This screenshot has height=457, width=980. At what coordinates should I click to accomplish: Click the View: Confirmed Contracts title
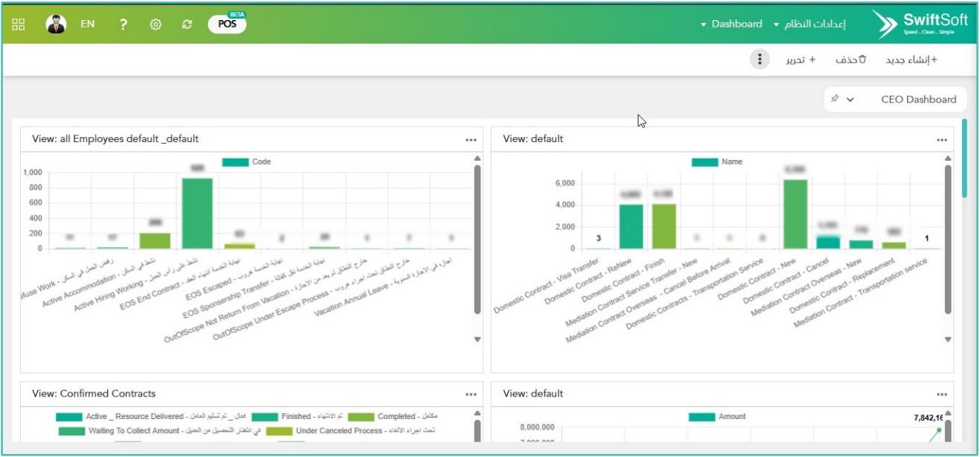(94, 394)
